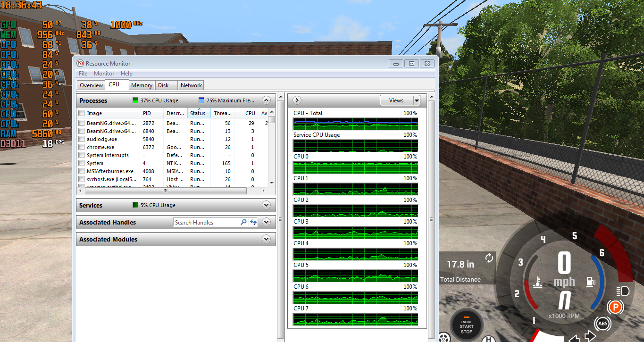Screen dimensions: 644x342
Task: Click the process list scroll up arrow
Action: pos(272,113)
